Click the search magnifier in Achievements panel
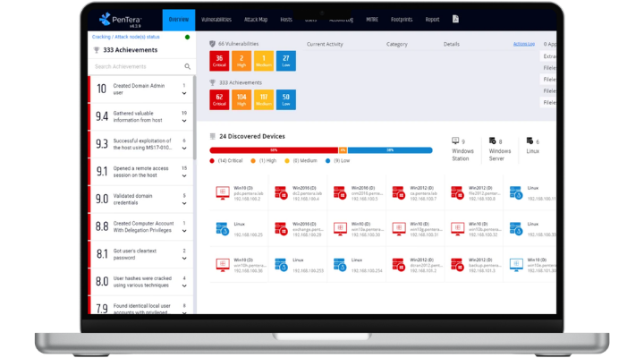 coord(187,66)
